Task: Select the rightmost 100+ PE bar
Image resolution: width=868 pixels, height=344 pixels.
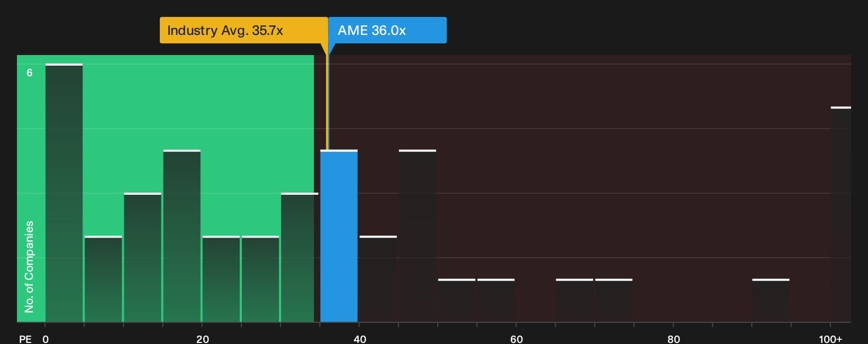Action: [840, 214]
